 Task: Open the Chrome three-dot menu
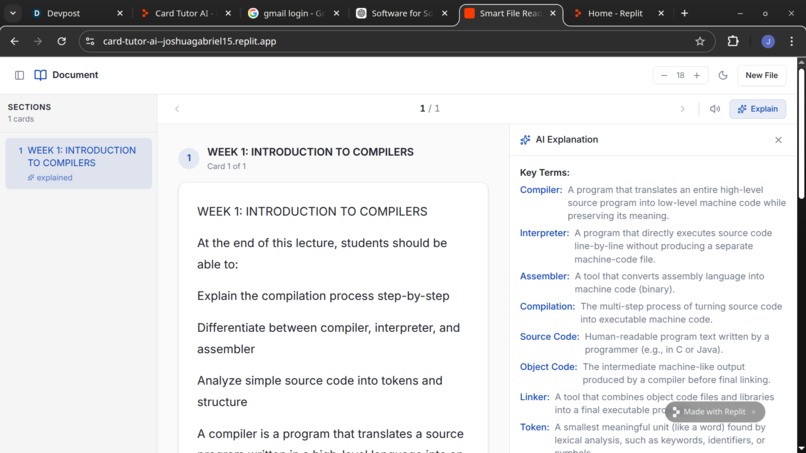coord(792,41)
